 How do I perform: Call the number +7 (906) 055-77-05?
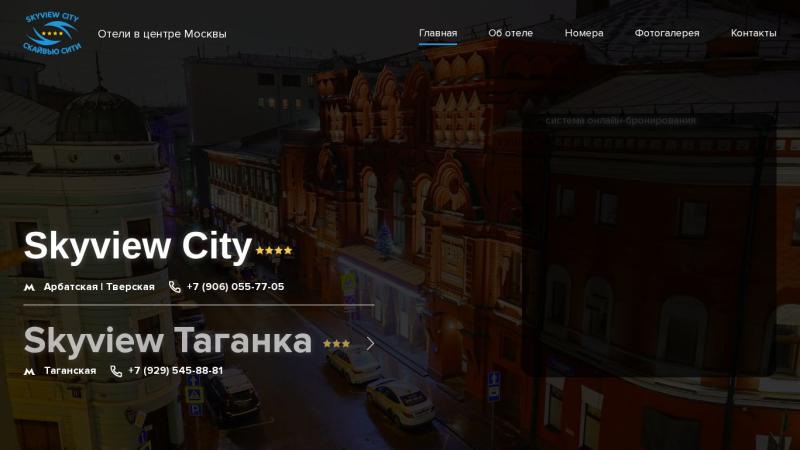point(235,287)
